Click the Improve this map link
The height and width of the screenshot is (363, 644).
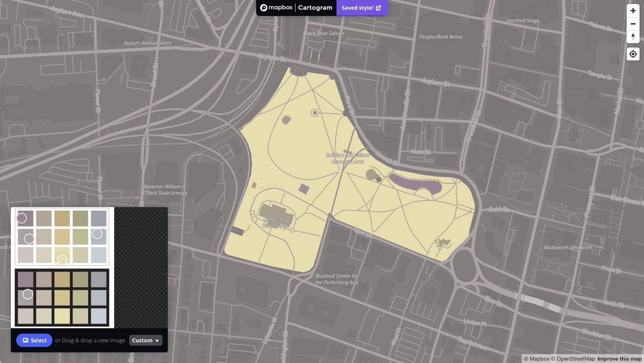619,359
